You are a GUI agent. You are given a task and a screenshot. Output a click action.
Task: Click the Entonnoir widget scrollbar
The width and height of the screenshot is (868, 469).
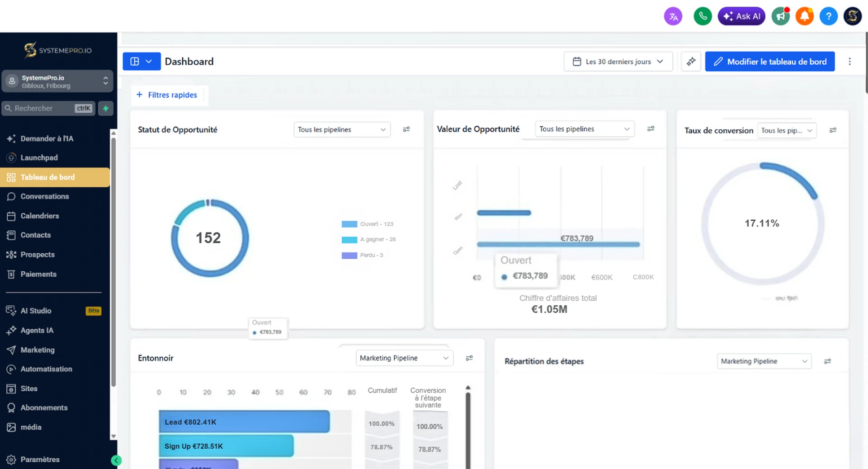468,430
